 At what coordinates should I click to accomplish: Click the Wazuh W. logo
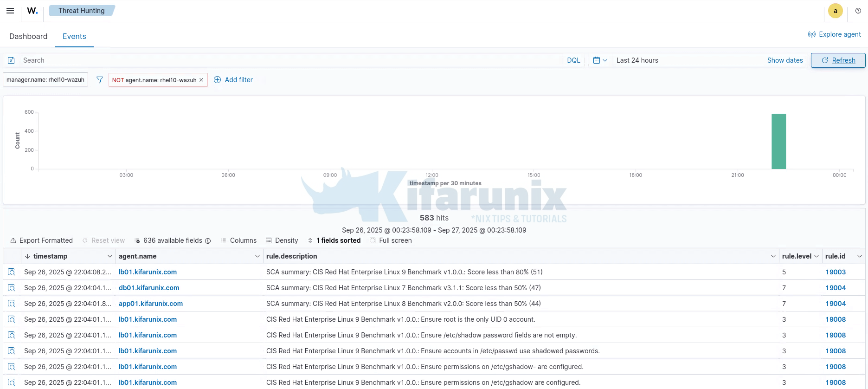(x=32, y=11)
